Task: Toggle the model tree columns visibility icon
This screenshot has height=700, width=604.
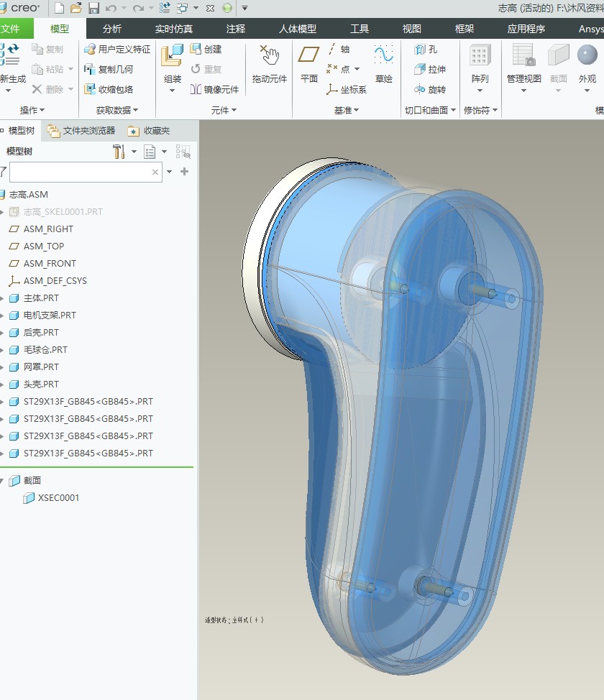Action: [183, 152]
